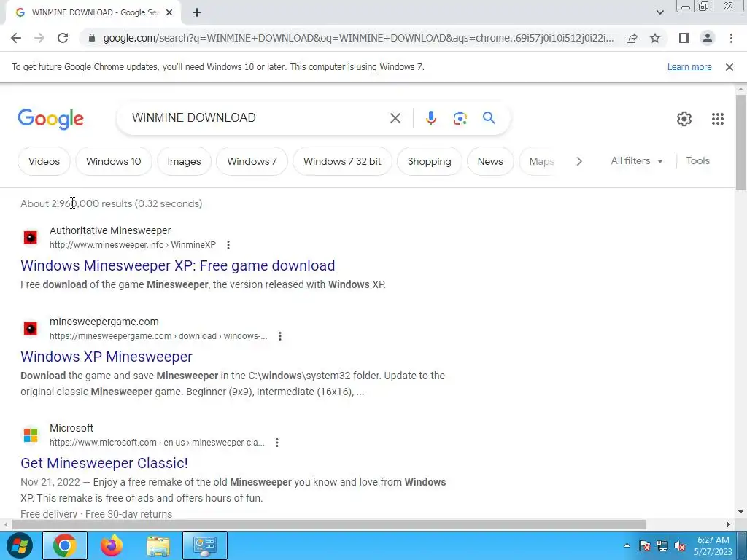Click the horizontal scrollbar thumb
The image size is (747, 560).
tap(329, 525)
